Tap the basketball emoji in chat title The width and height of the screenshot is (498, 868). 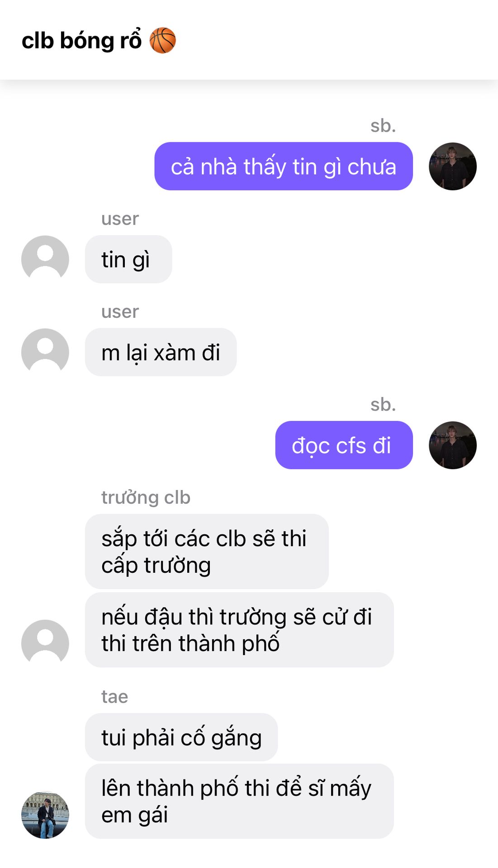[x=162, y=40]
